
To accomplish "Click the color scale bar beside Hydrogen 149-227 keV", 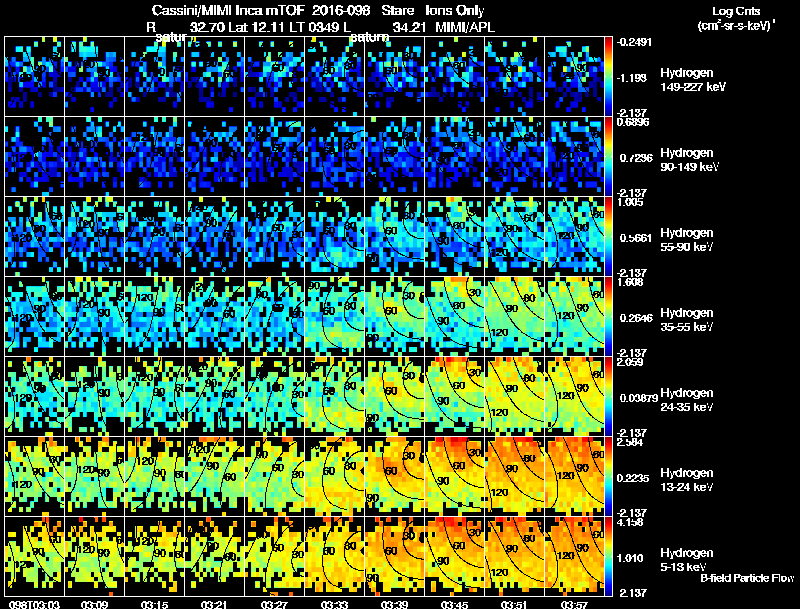I will click(x=608, y=77).
